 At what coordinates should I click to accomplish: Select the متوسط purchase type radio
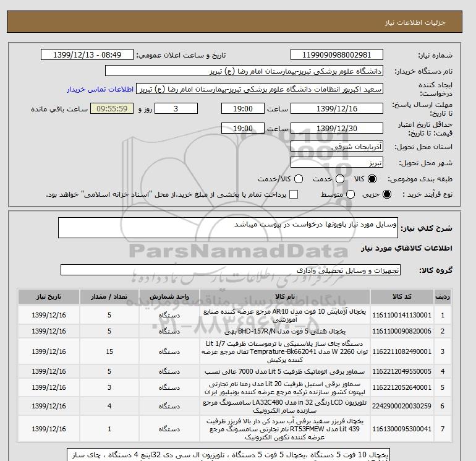(351, 194)
